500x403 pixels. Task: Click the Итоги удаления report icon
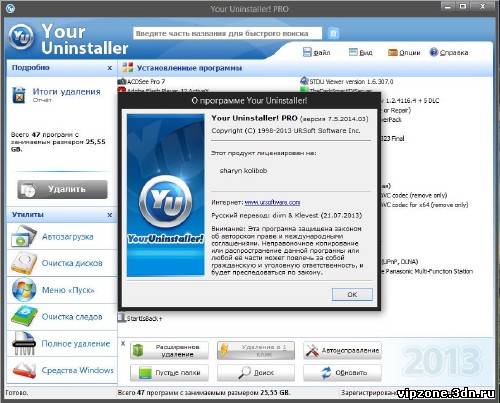click(19, 95)
